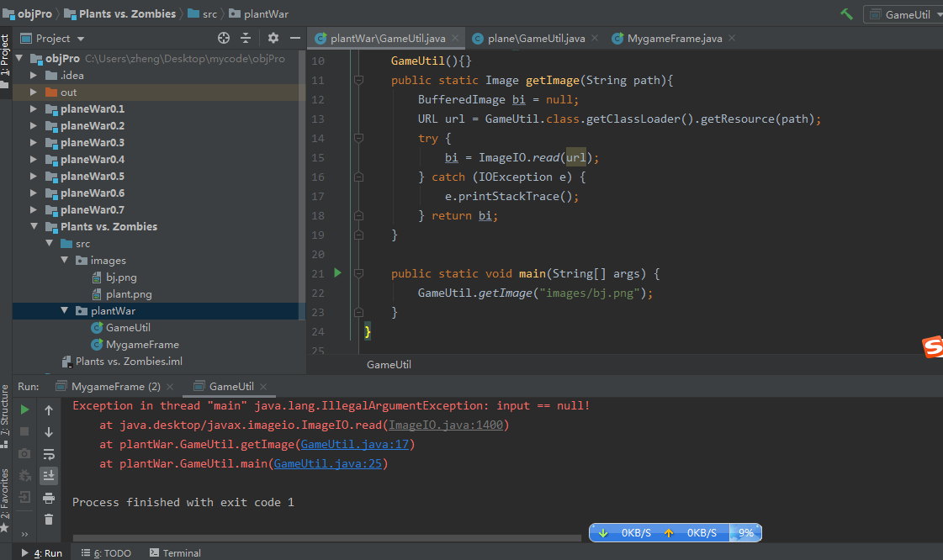943x560 pixels.
Task: Click the Print console output icon
Action: tap(49, 498)
